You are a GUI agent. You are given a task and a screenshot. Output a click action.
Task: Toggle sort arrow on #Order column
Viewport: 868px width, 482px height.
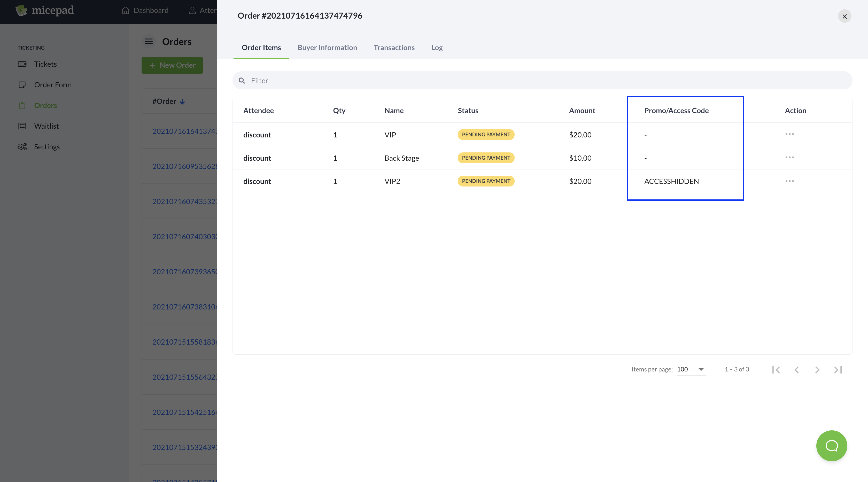[182, 101]
